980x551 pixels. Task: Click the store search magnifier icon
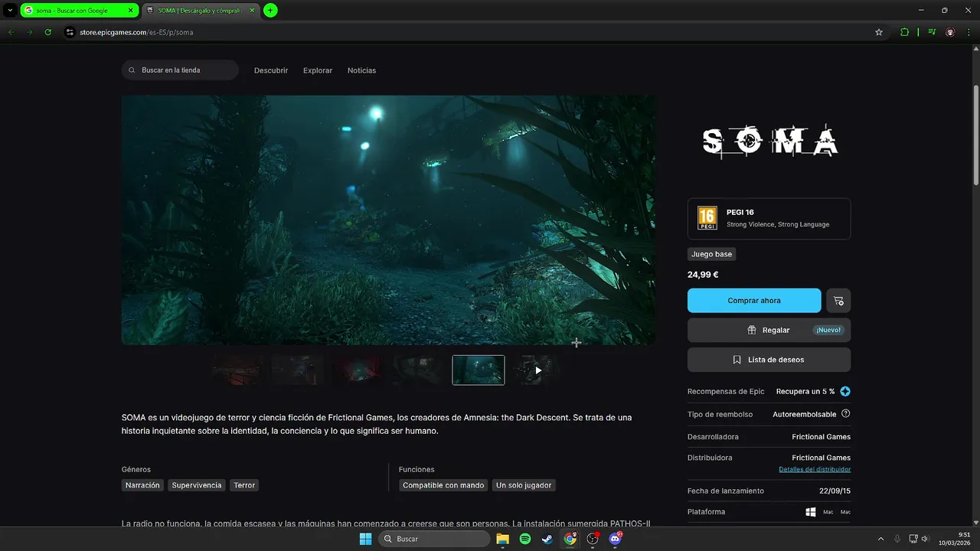click(x=132, y=70)
